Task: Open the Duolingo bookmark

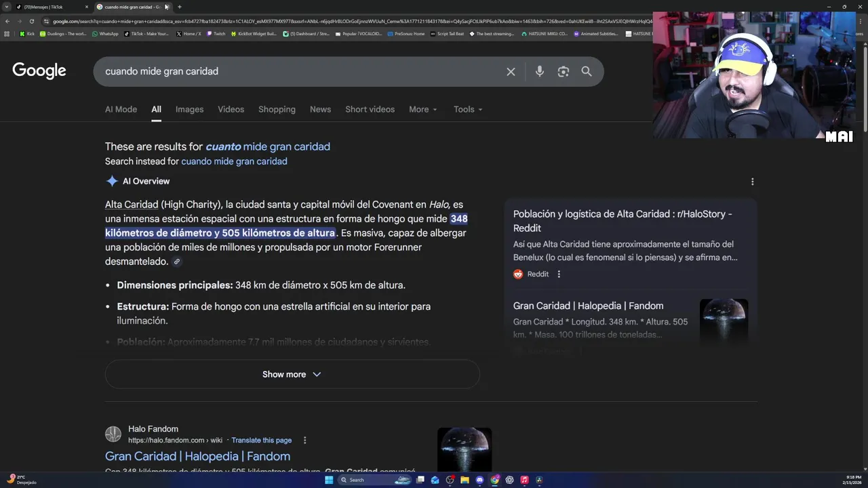Action: tap(63, 34)
